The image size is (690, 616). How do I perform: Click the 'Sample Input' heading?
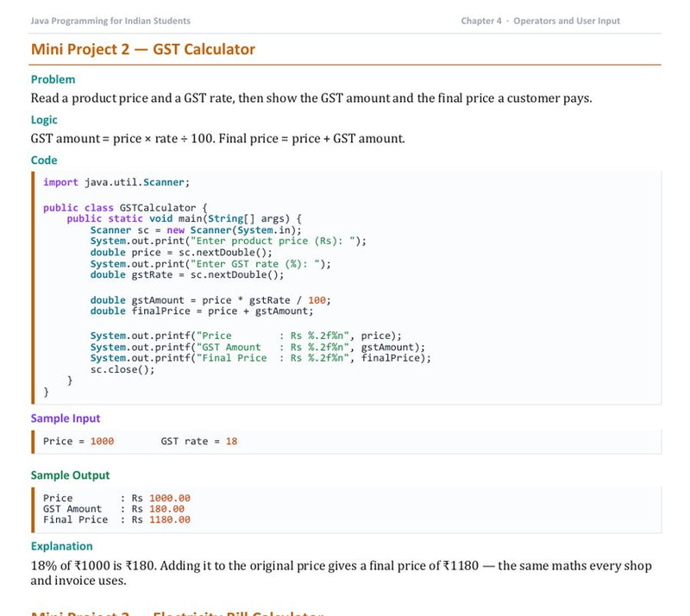pyautogui.click(x=66, y=418)
